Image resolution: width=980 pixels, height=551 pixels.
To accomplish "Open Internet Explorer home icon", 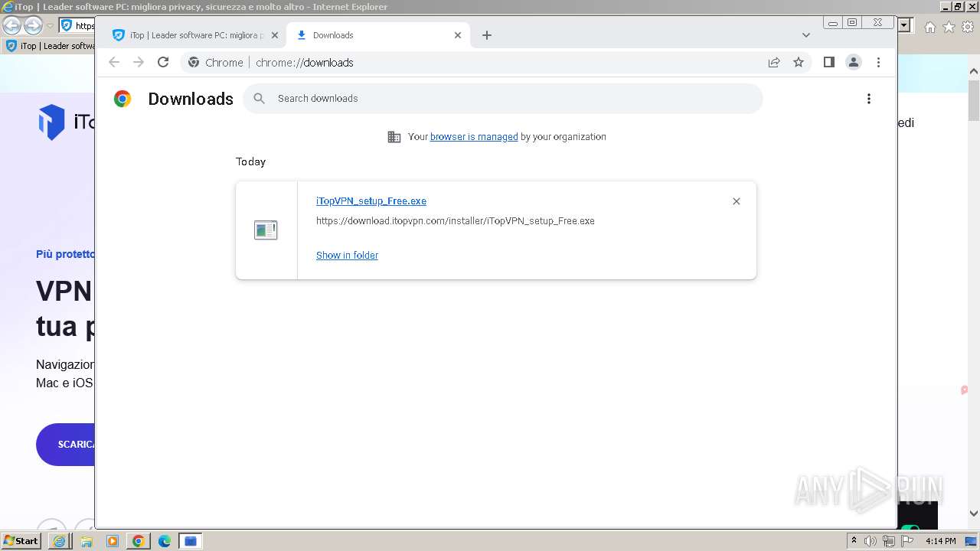I will 929,27.
